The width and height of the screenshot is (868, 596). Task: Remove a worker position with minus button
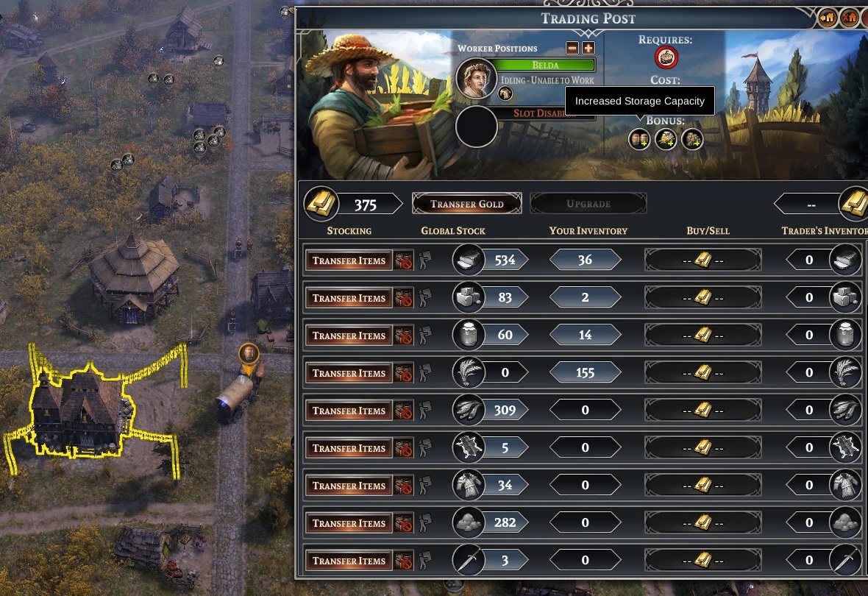[x=572, y=48]
